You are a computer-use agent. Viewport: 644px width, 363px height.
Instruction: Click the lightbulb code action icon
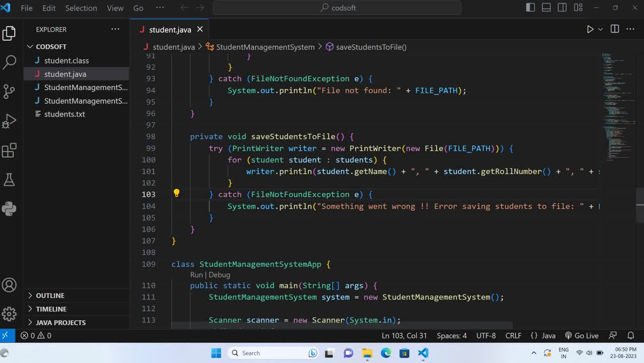[x=176, y=193]
